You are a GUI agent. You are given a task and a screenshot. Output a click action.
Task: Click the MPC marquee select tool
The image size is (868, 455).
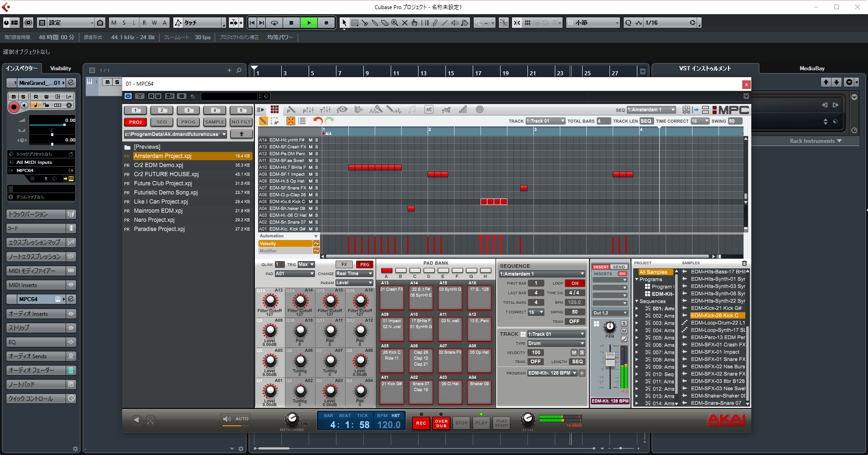274,121
